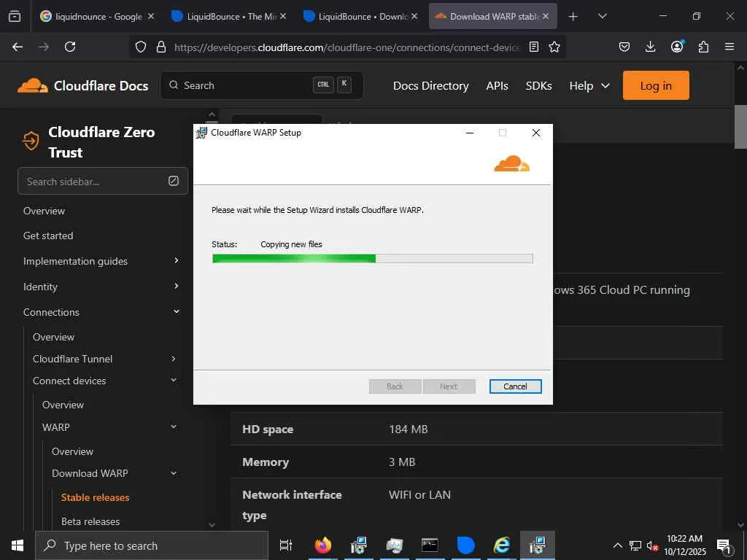Click the Cloudflare Docs search box
The height and width of the screenshot is (560, 747).
[261, 85]
